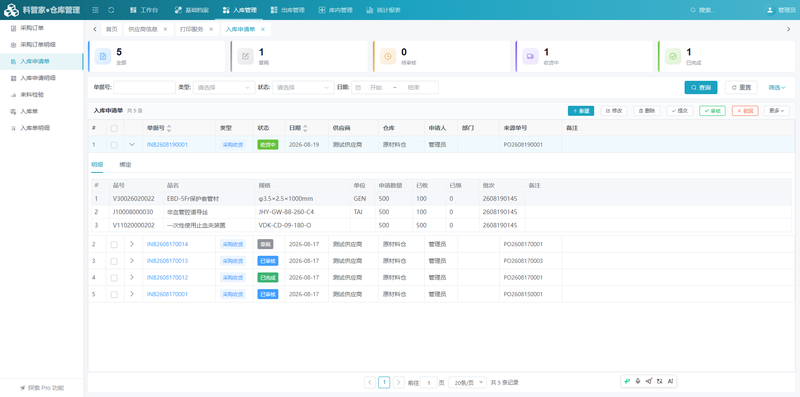Open the 库内管理 top menu
This screenshot has width=800, height=397.
(x=336, y=10)
